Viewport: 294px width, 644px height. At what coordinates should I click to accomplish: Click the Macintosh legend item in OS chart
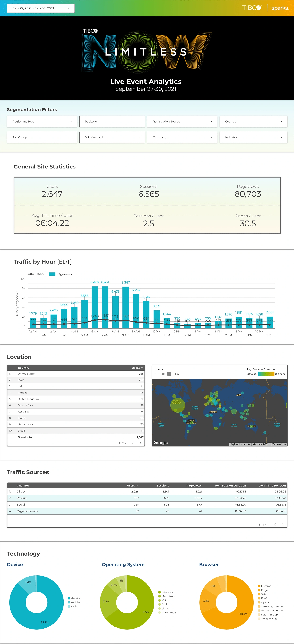click(x=166, y=596)
